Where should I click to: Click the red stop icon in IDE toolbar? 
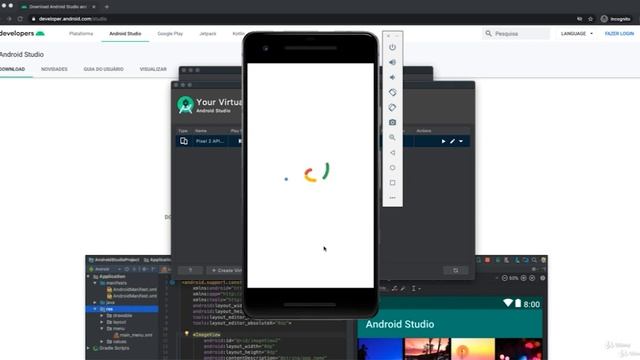pyautogui.click(x=487, y=260)
